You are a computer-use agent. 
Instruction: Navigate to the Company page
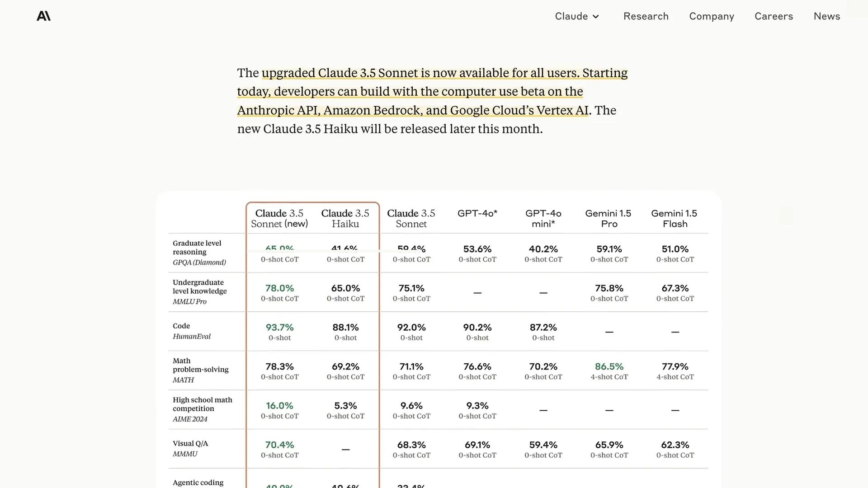pyautogui.click(x=711, y=16)
